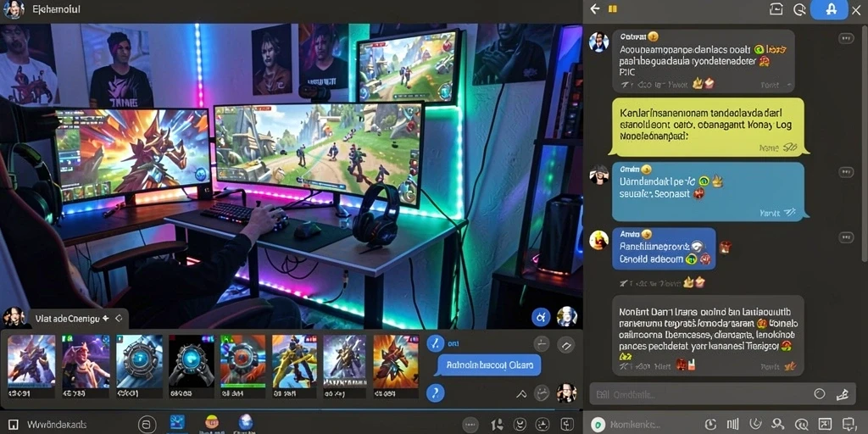
Task: Click the blue Ratnolmbrecog Okara bubble
Action: pos(489,365)
